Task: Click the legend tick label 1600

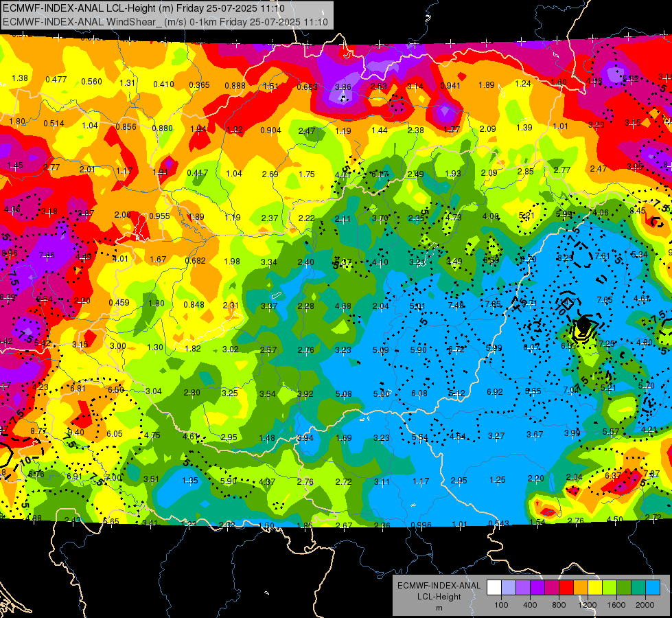Action: (616, 605)
